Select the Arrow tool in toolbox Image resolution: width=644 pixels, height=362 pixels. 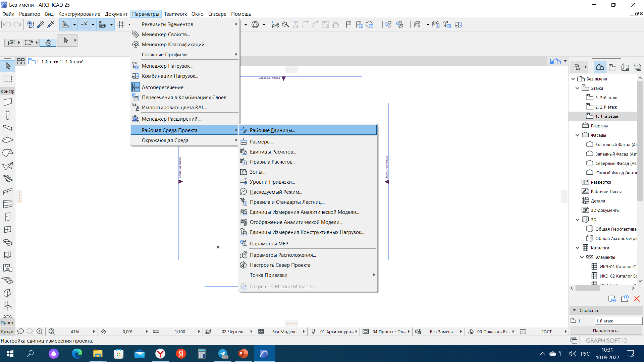tap(8, 66)
